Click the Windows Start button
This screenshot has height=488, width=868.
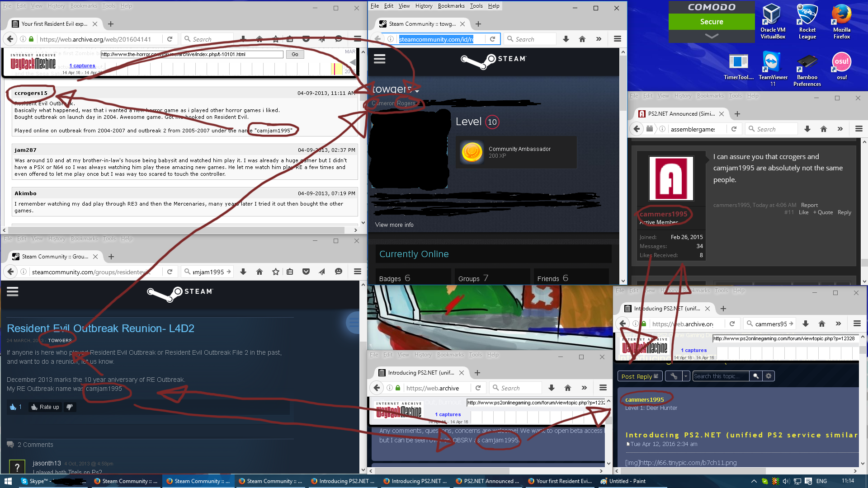pyautogui.click(x=8, y=481)
